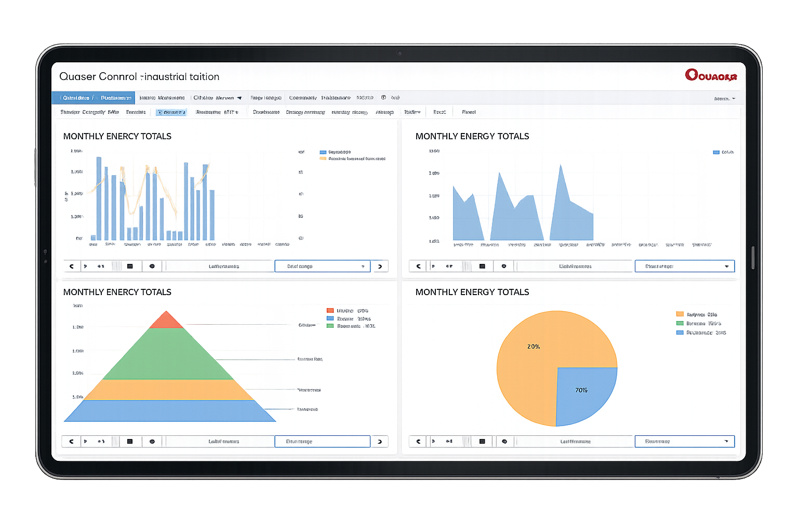
Task: Click the red top segment of the pyramid
Action: pos(166,321)
